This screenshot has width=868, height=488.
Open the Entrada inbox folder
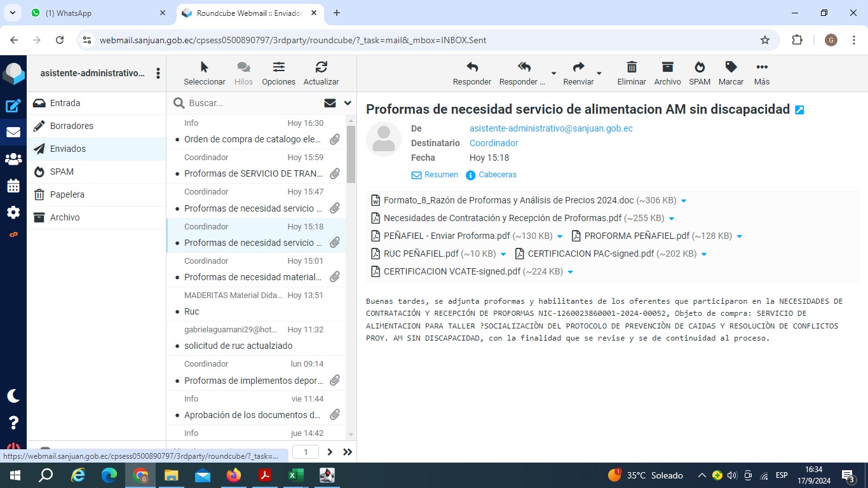65,103
